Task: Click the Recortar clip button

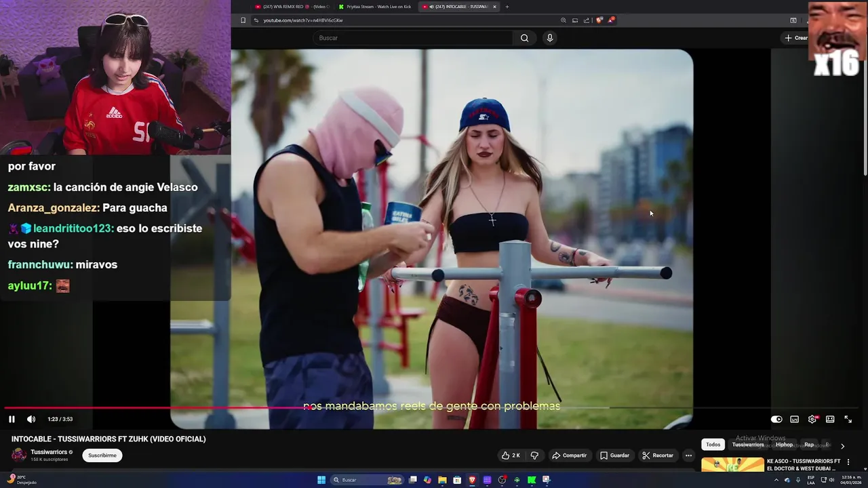Action: tap(658, 455)
